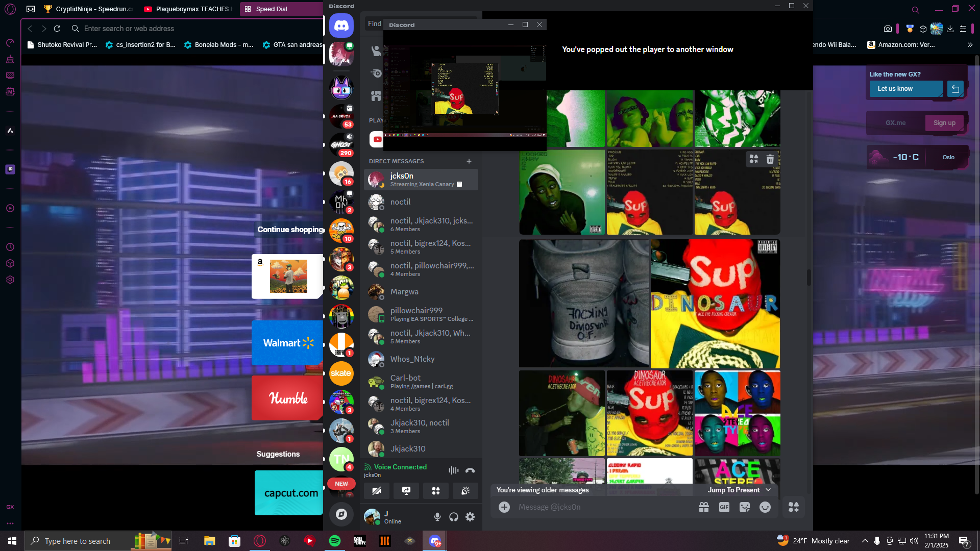980x551 pixels.
Task: Open the sticker picker
Action: (744, 507)
